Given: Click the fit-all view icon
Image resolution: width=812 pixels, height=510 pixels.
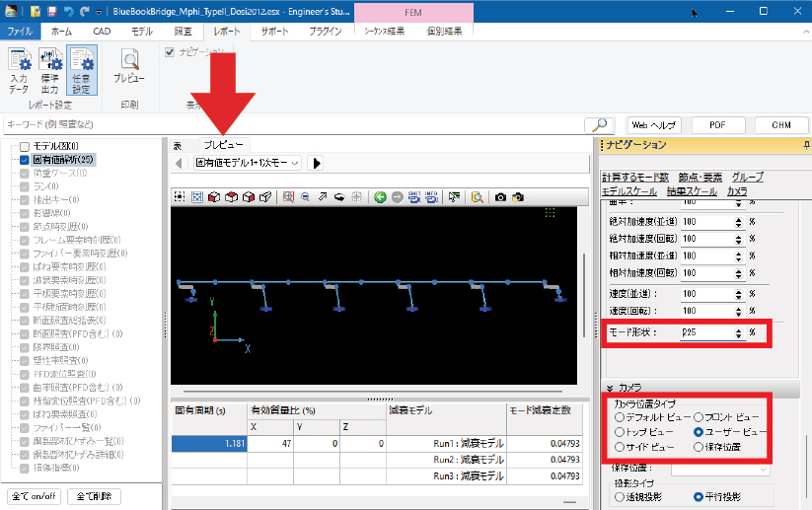Looking at the screenshot, I should [196, 196].
